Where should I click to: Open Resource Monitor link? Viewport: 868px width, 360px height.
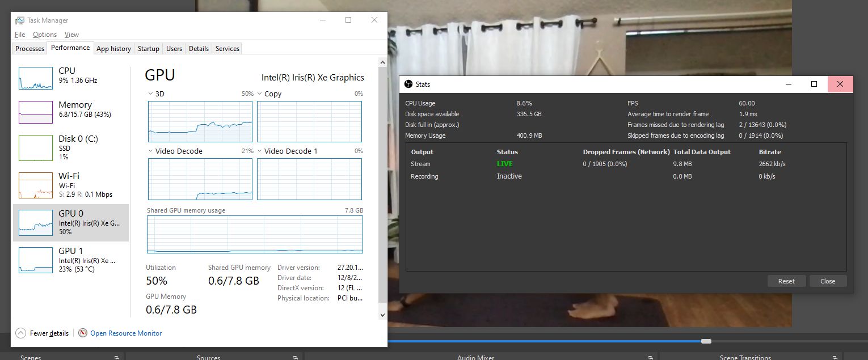(126, 333)
